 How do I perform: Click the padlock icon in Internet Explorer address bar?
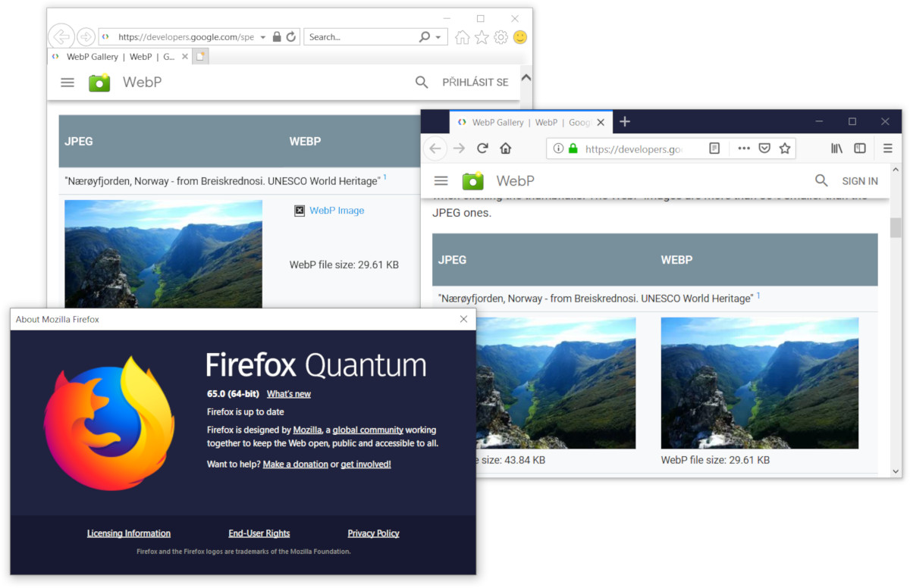(x=277, y=36)
